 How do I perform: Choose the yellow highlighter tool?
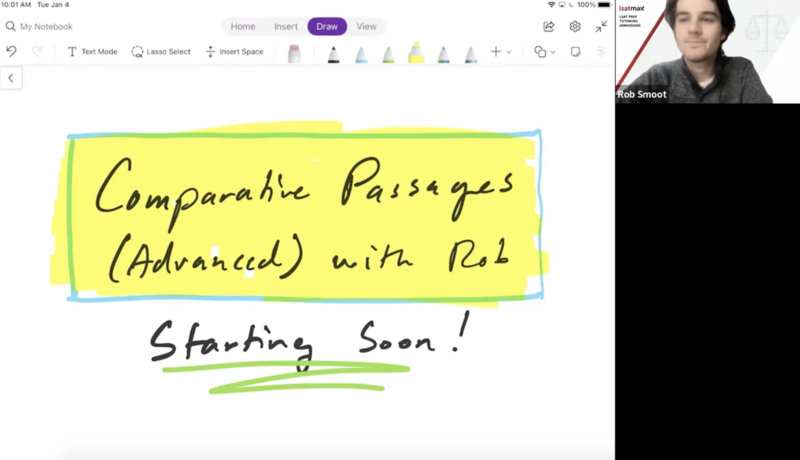point(415,54)
